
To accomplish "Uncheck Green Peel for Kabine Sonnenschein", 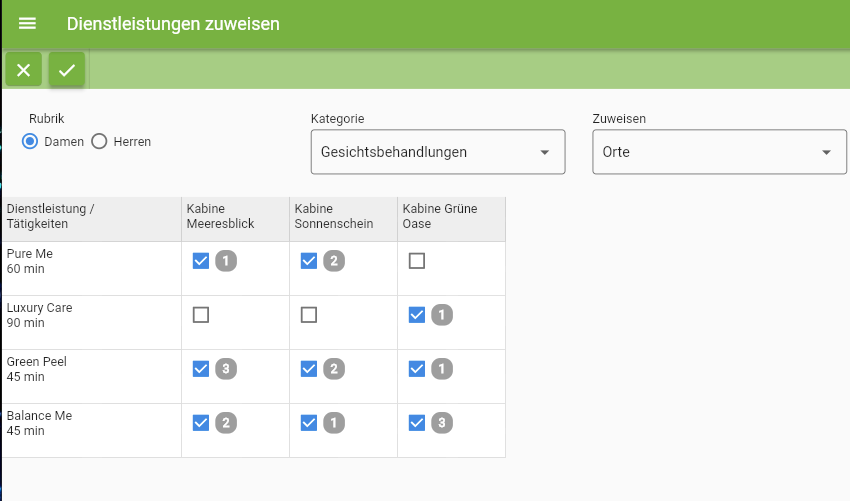I will coord(309,369).
